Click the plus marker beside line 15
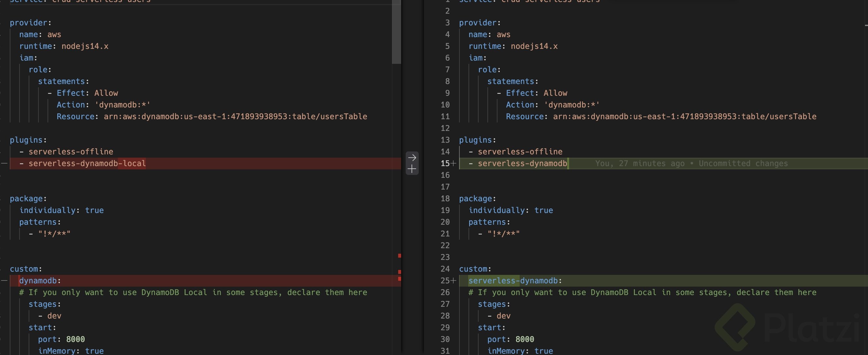 click(454, 163)
